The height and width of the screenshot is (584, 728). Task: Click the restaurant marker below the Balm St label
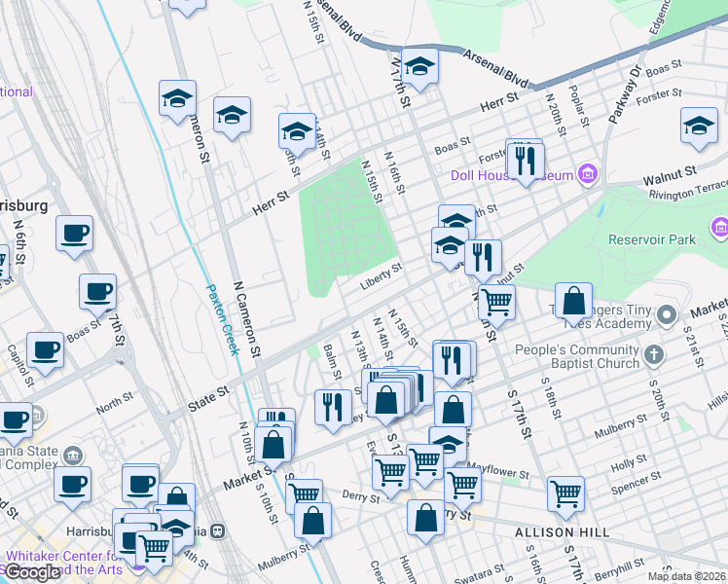coord(333,410)
